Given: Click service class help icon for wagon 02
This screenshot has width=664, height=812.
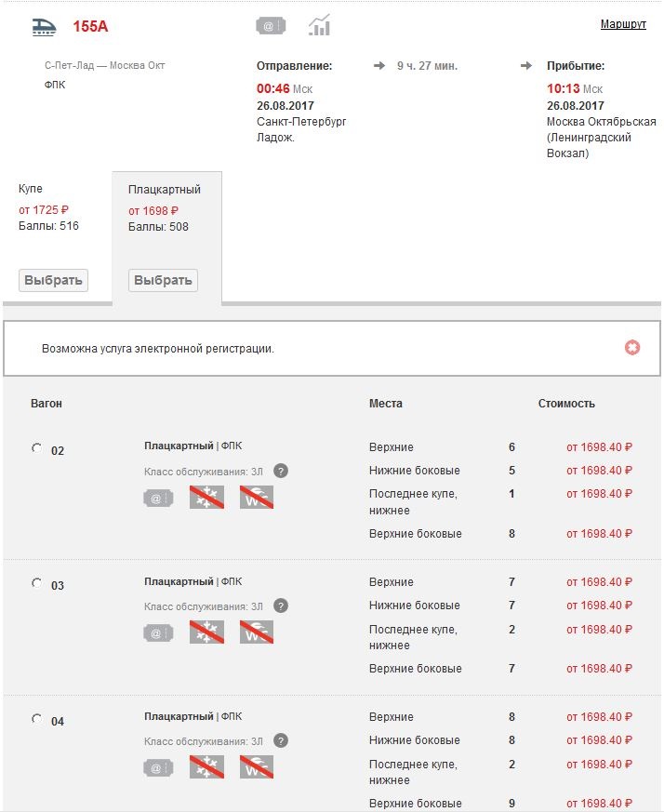Looking at the screenshot, I should (x=281, y=471).
